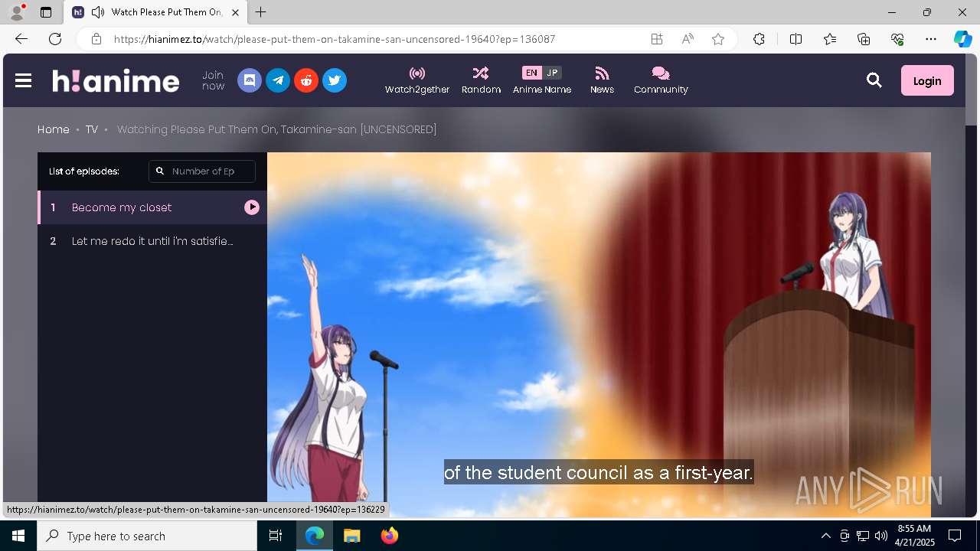Open Edge Settings and more menu
The height and width of the screenshot is (551, 980).
[931, 39]
